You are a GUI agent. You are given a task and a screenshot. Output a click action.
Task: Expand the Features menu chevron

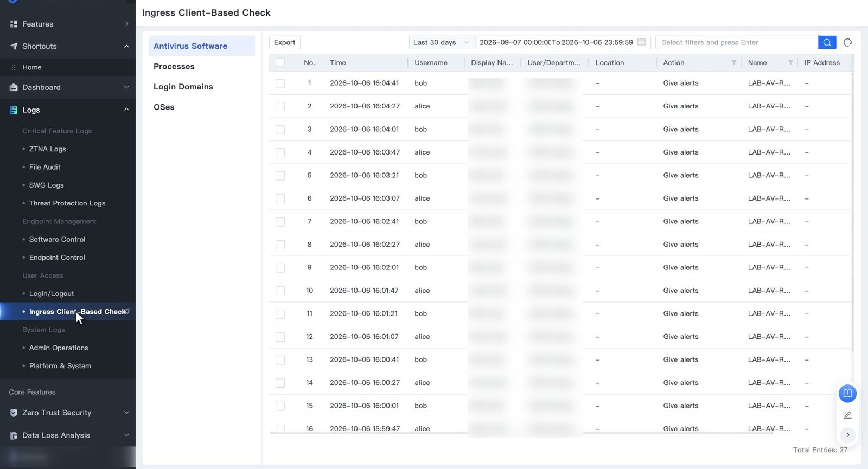pyautogui.click(x=126, y=24)
